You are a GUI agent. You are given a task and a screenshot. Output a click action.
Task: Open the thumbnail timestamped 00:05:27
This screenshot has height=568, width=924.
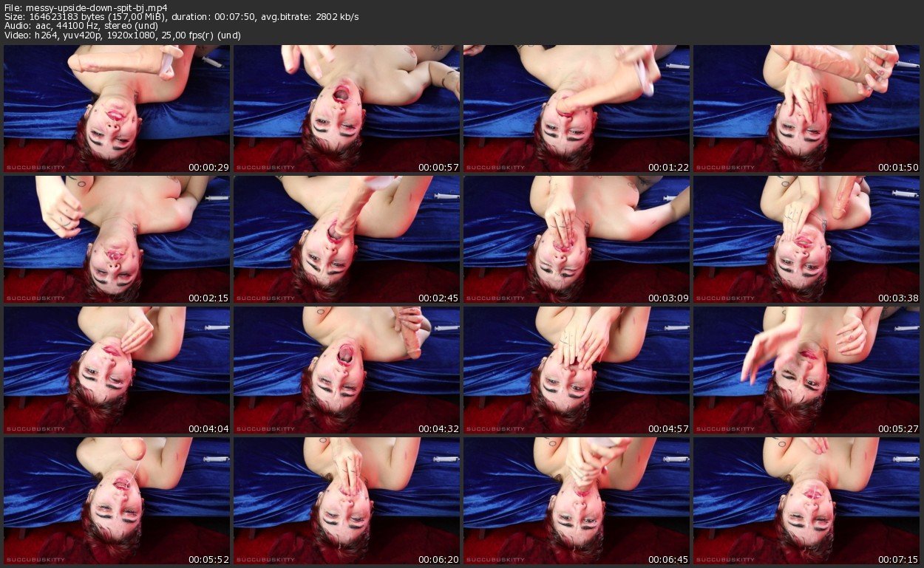tap(806, 370)
